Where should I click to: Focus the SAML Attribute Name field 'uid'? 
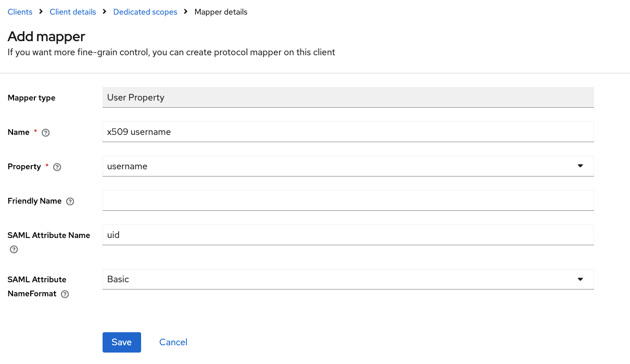(x=348, y=235)
